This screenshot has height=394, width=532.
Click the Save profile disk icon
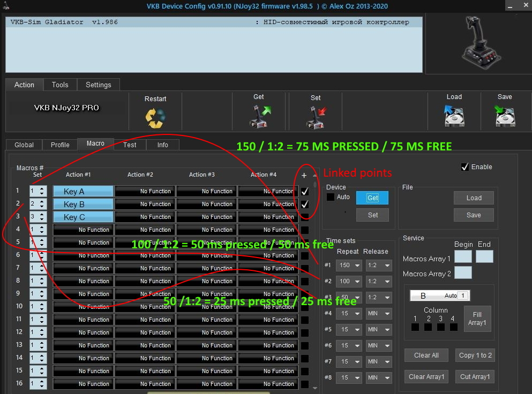(x=505, y=116)
